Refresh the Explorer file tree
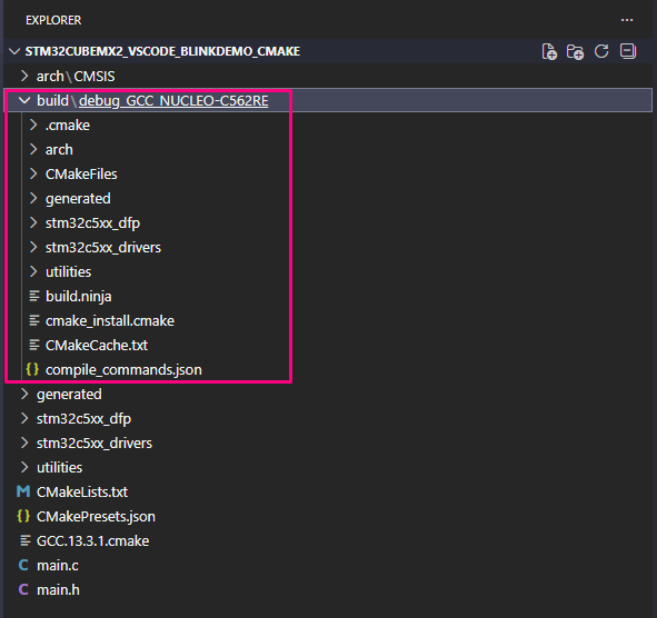Screen dimensions: 657x618 point(601,52)
